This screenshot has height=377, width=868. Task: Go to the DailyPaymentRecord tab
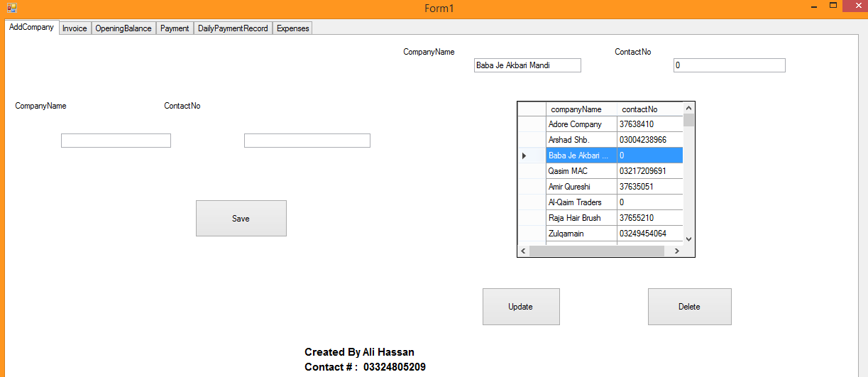(x=233, y=28)
